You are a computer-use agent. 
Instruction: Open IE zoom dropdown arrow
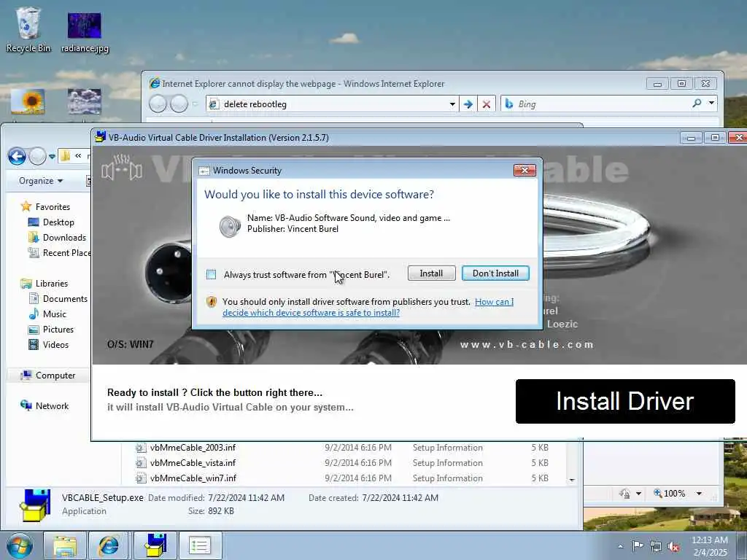[699, 494]
